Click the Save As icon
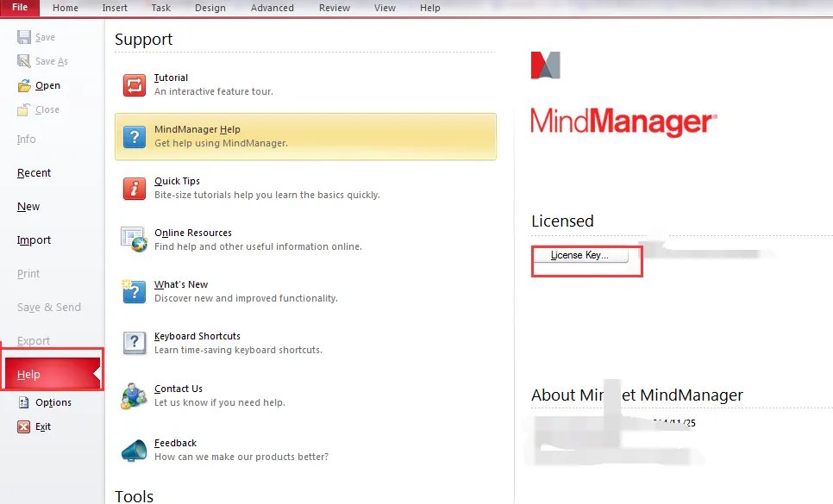The image size is (833, 504). point(24,60)
